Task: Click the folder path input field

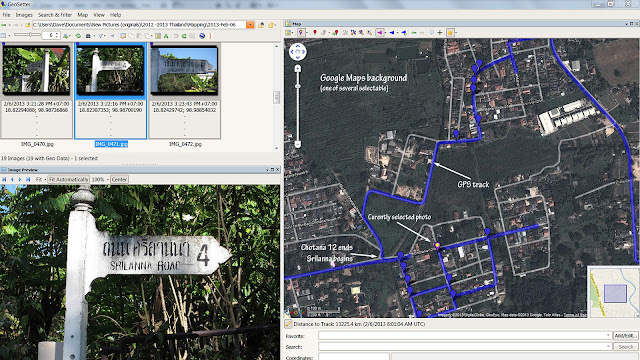Action: click(x=139, y=24)
